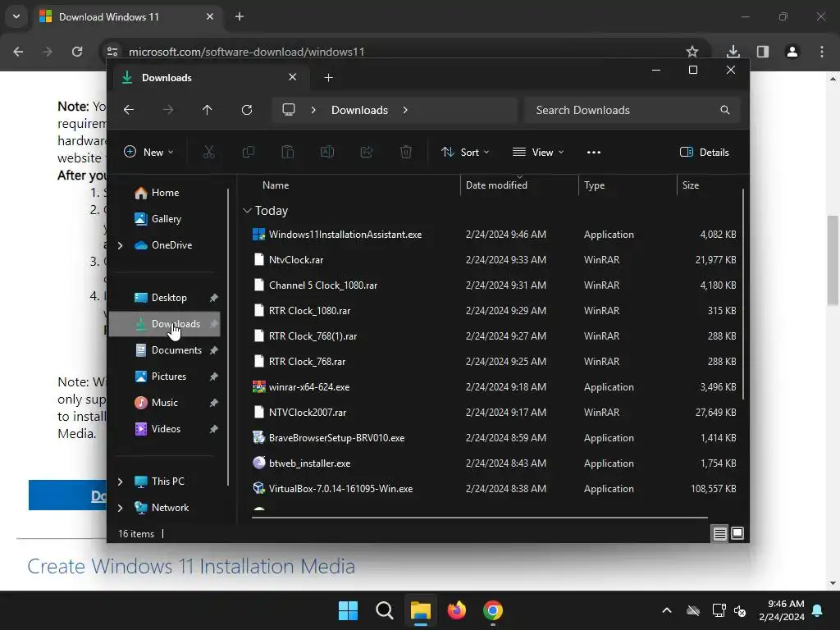This screenshot has width=840, height=630.
Task: Open a new Chrome tab
Action: (x=240, y=16)
